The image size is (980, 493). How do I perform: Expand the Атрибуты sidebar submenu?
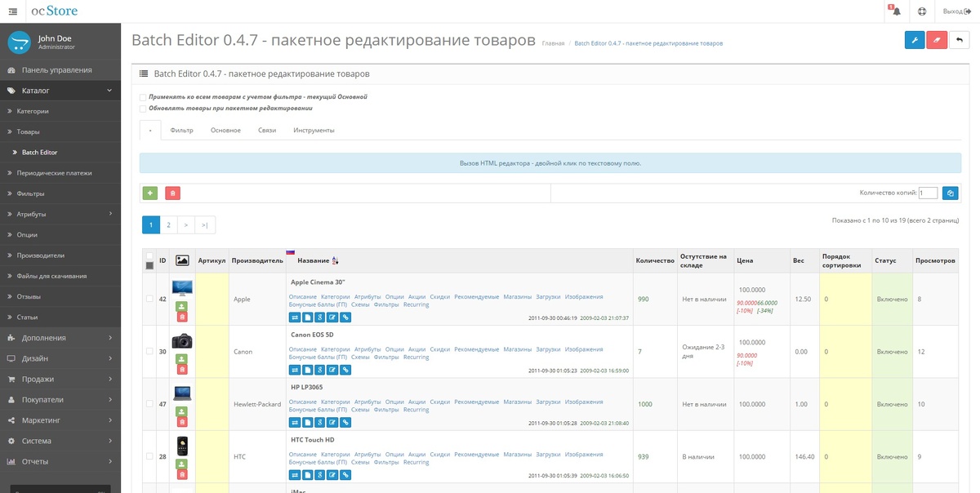tap(60, 214)
